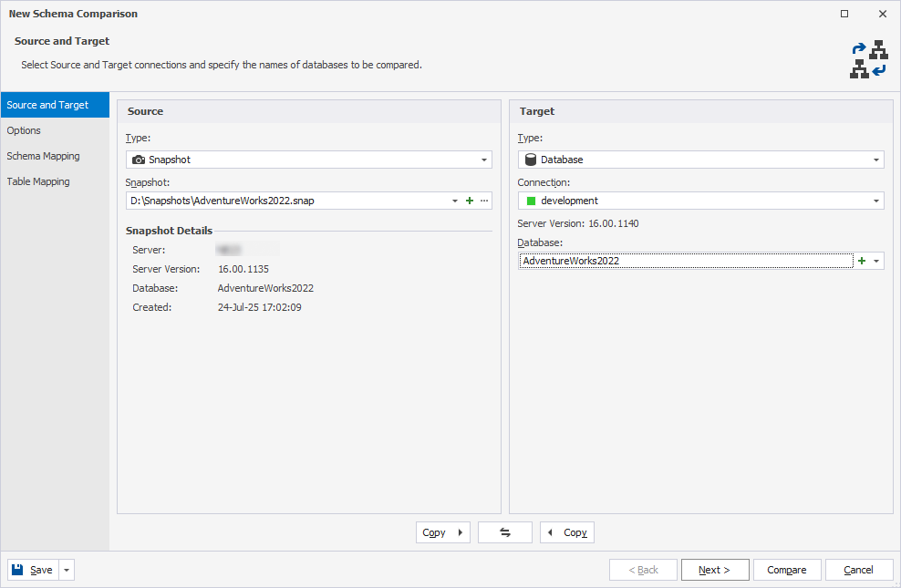Open the Save button dropdown arrow
The height and width of the screenshot is (588, 901).
point(65,569)
